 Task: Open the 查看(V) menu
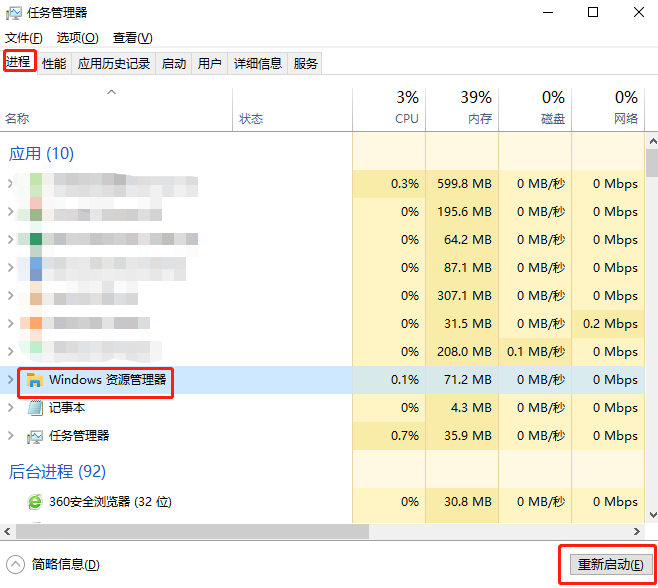[x=132, y=38]
